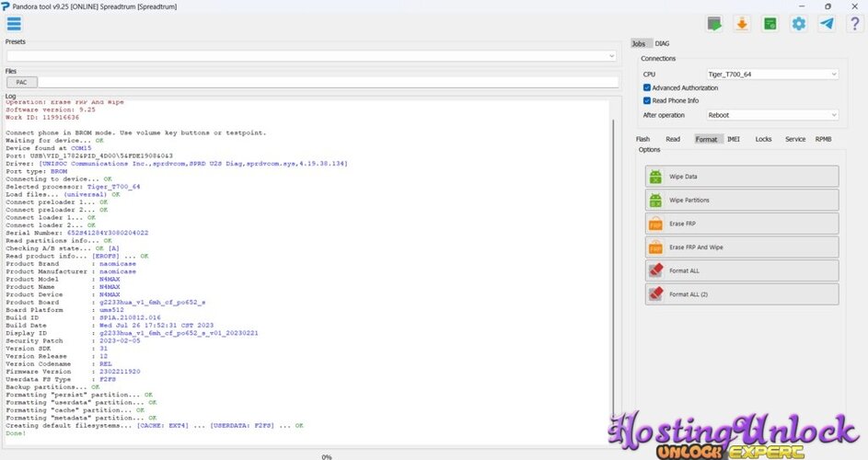This screenshot has width=868, height=460.
Task: Open the Telegram paper plane icon
Action: click(827, 24)
